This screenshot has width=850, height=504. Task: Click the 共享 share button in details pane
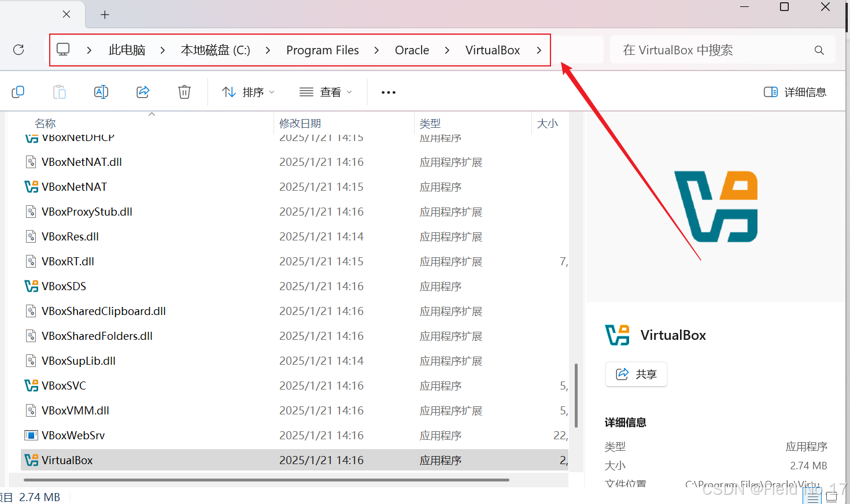coord(636,374)
